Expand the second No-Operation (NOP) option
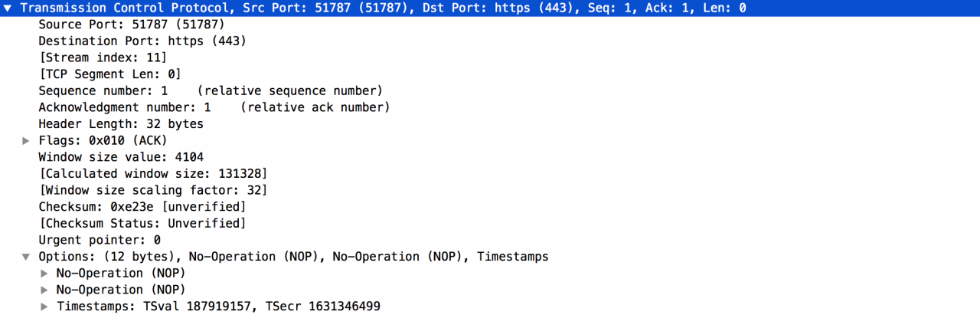Image resolution: width=980 pixels, height=315 pixels. point(44,290)
